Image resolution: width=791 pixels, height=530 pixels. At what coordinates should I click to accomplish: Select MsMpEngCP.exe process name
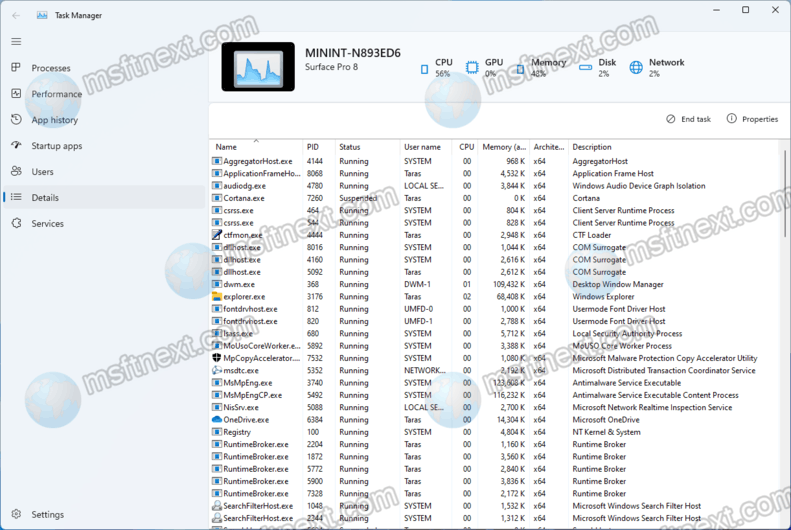(253, 395)
